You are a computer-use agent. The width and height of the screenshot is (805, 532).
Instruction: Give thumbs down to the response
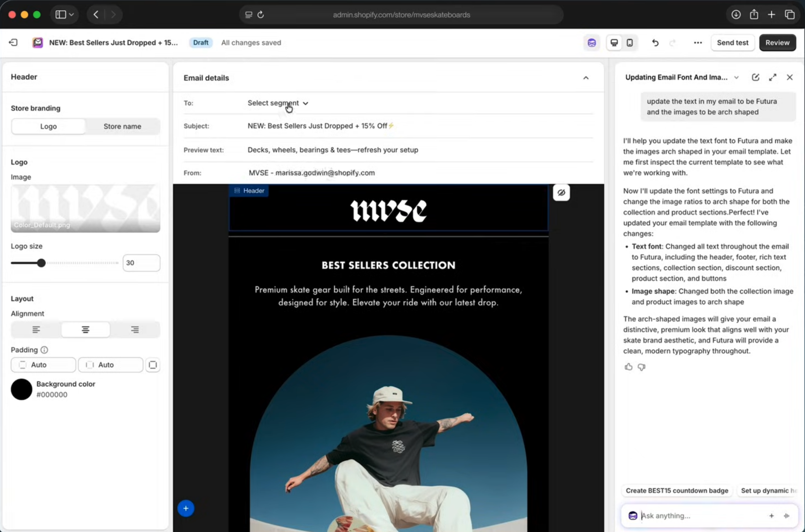641,367
